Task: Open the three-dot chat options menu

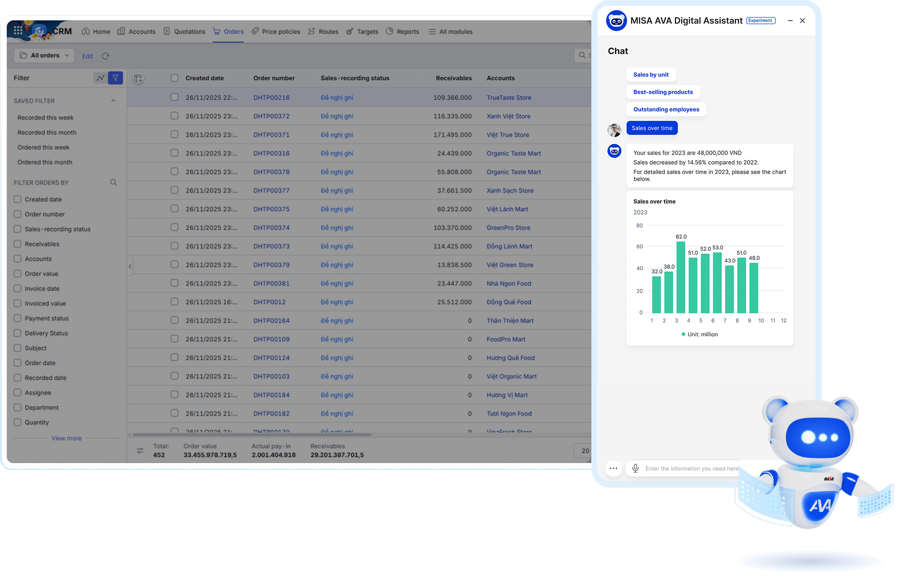Action: pos(613,468)
